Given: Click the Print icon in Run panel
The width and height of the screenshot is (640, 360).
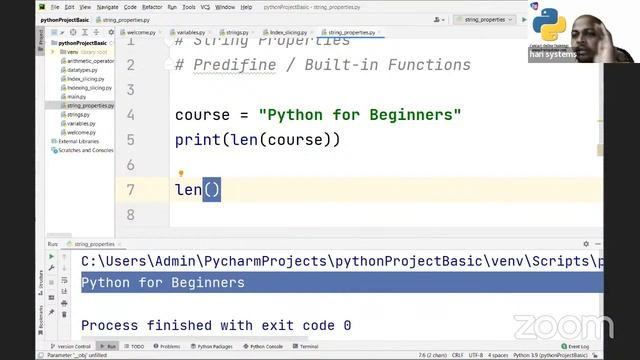Looking at the screenshot, I should pyautogui.click(x=64, y=303).
